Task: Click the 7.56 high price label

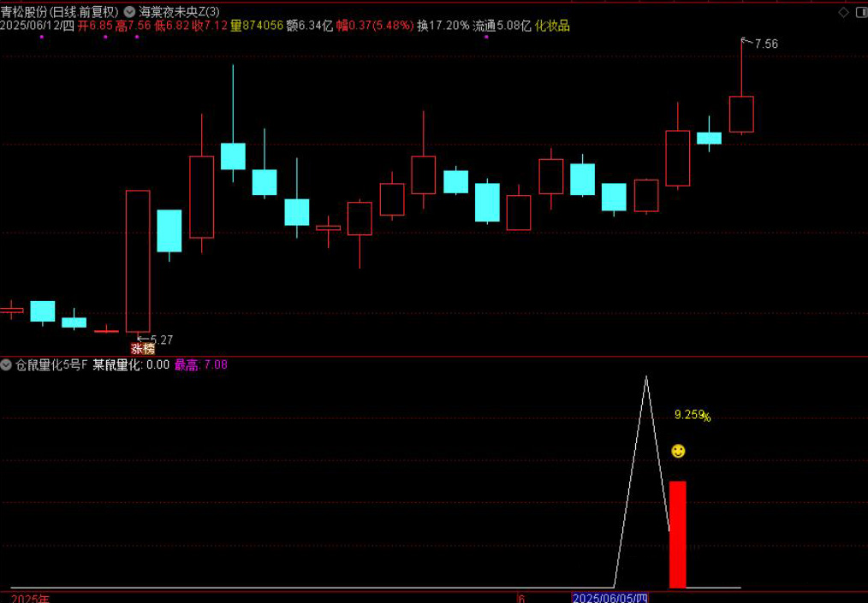Action: click(765, 44)
